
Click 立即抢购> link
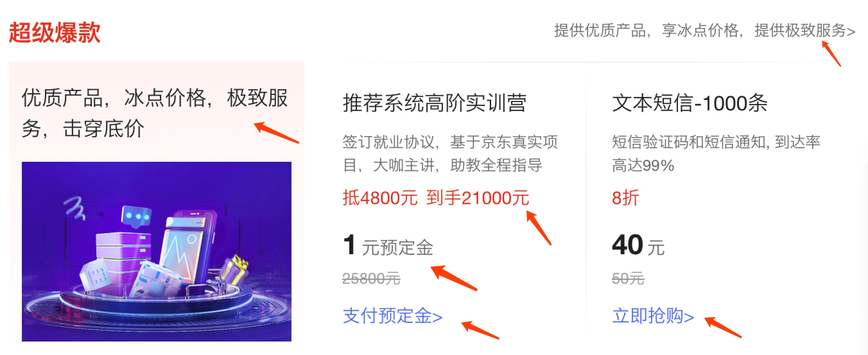point(653,316)
